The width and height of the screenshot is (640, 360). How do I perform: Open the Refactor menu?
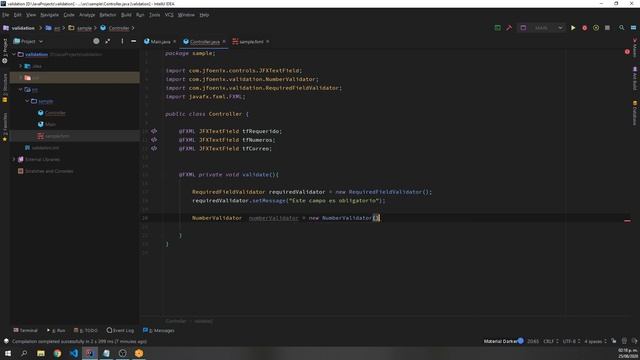click(108, 15)
